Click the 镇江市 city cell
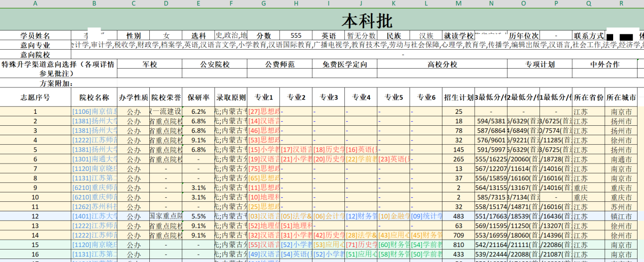Viewport: 644px width, 262px height. coord(621,216)
